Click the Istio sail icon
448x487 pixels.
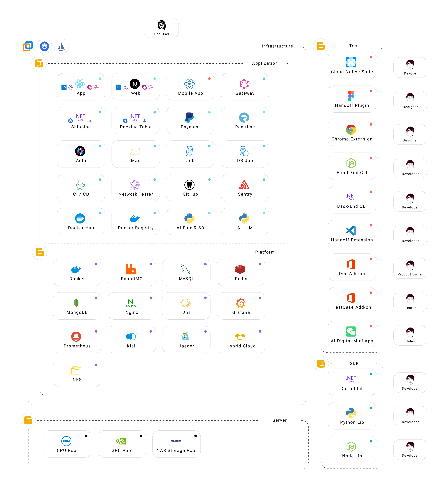pyautogui.click(x=61, y=46)
